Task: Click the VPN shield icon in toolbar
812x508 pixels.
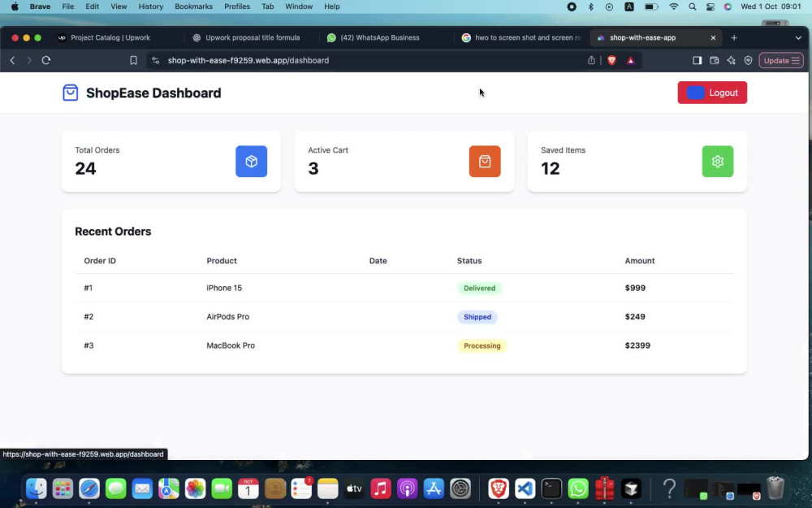Action: (x=749, y=60)
